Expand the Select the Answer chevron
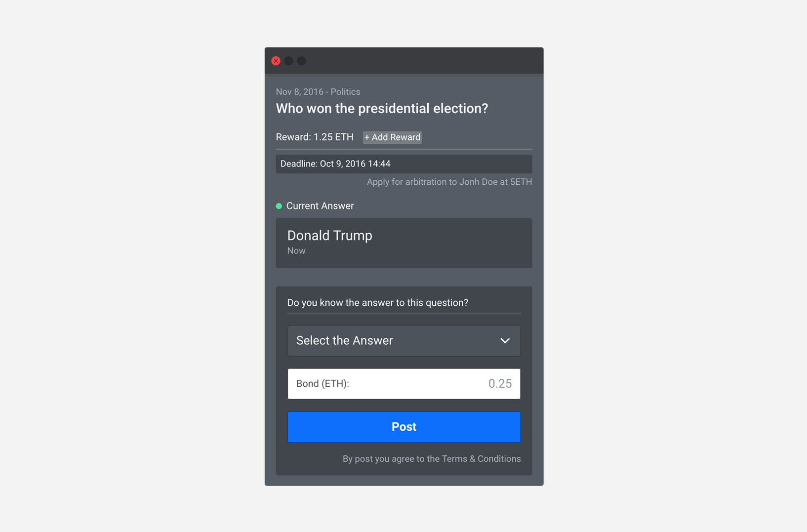Viewport: 807px width, 532px height. click(505, 341)
